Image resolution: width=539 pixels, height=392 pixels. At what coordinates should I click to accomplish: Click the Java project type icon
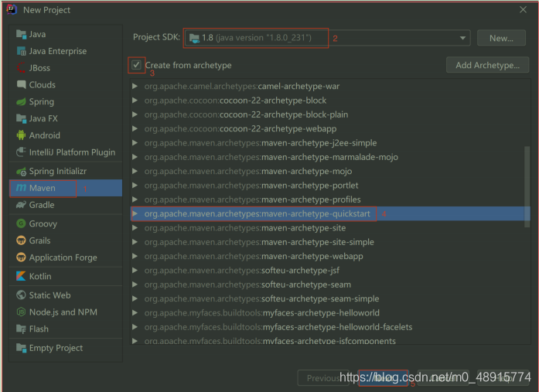(x=22, y=34)
